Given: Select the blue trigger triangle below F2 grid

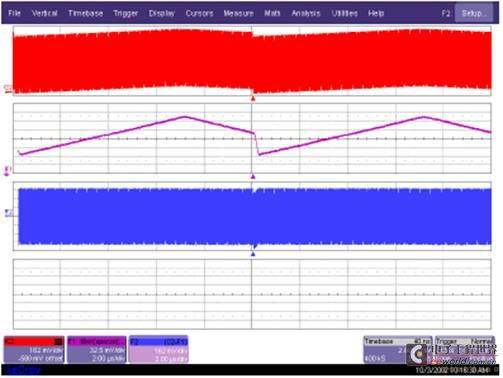Looking at the screenshot, I should (253, 254).
